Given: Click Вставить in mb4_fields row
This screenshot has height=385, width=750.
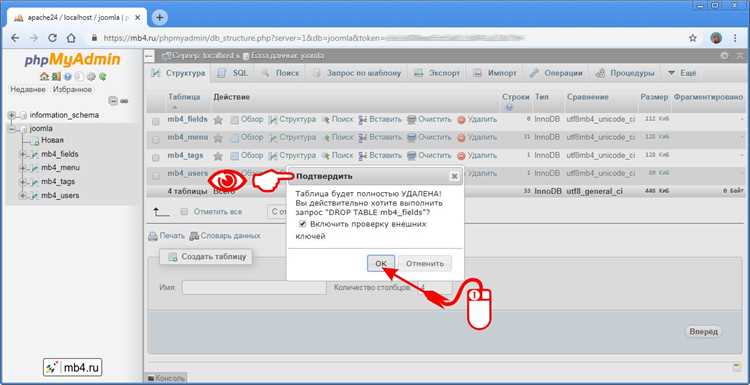Looking at the screenshot, I should point(380,119).
